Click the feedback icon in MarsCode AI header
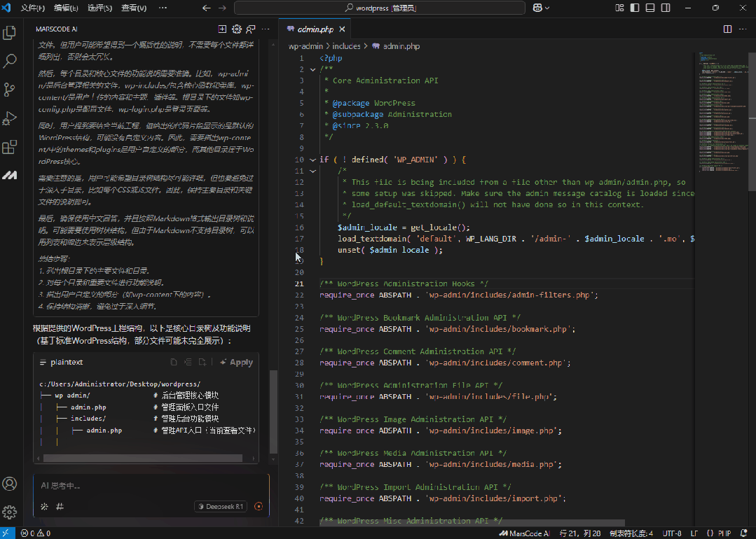Screen dimensions: 756x539 [x=251, y=29]
